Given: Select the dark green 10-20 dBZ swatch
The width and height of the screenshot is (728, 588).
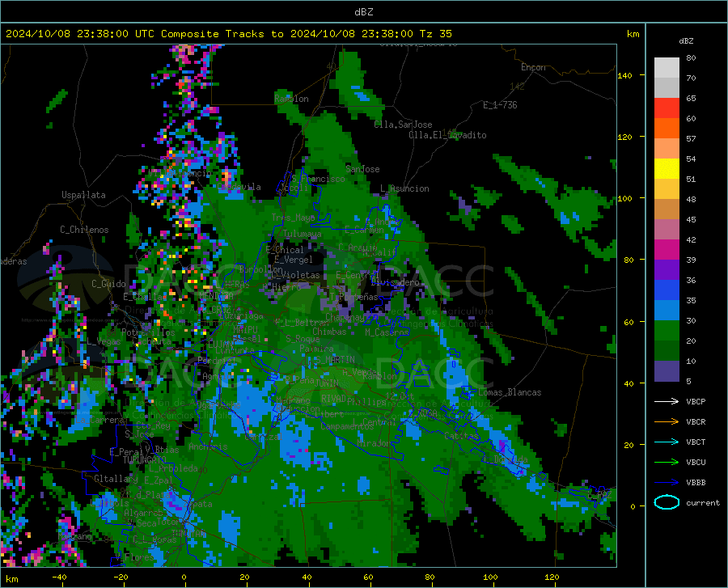Looking at the screenshot, I should pos(667,351).
